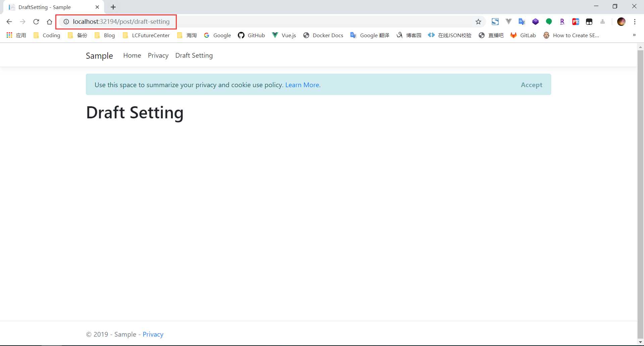Image resolution: width=644 pixels, height=346 pixels.
Task: Open the 博客园 bookmark
Action: [x=409, y=35]
